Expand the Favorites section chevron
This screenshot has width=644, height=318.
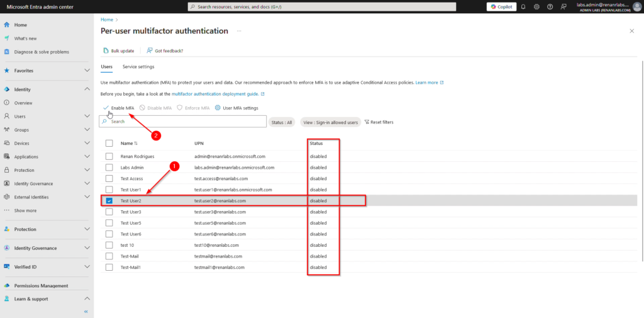[x=87, y=71]
